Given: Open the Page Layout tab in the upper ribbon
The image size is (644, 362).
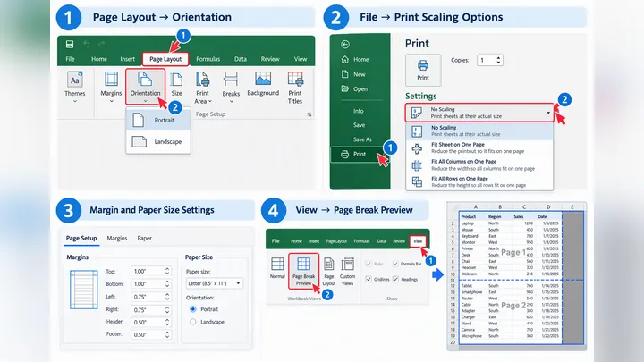Looking at the screenshot, I should [x=165, y=59].
